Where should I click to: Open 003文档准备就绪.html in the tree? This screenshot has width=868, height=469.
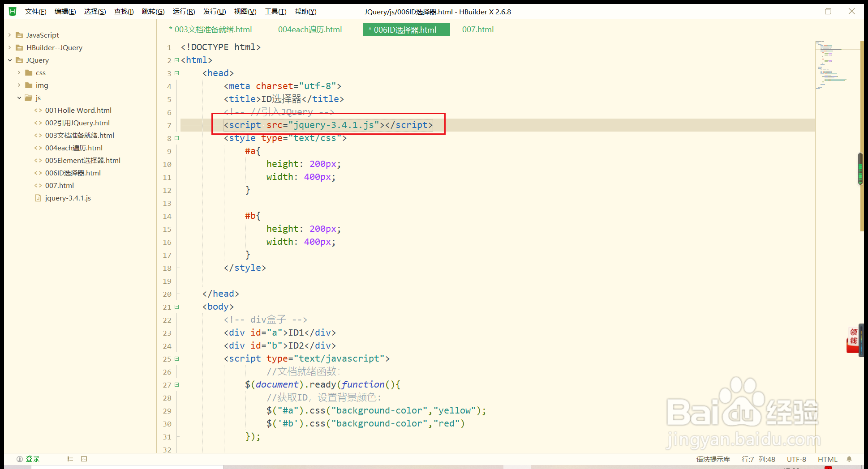[x=80, y=135]
